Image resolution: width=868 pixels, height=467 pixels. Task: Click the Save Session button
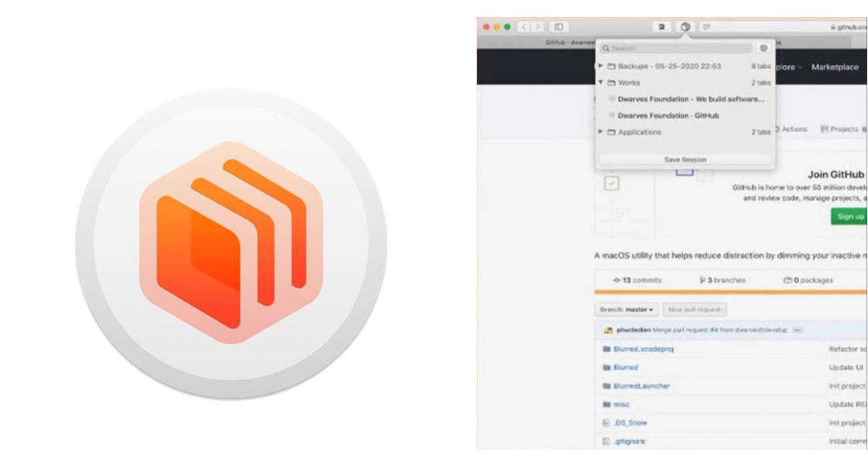click(685, 159)
